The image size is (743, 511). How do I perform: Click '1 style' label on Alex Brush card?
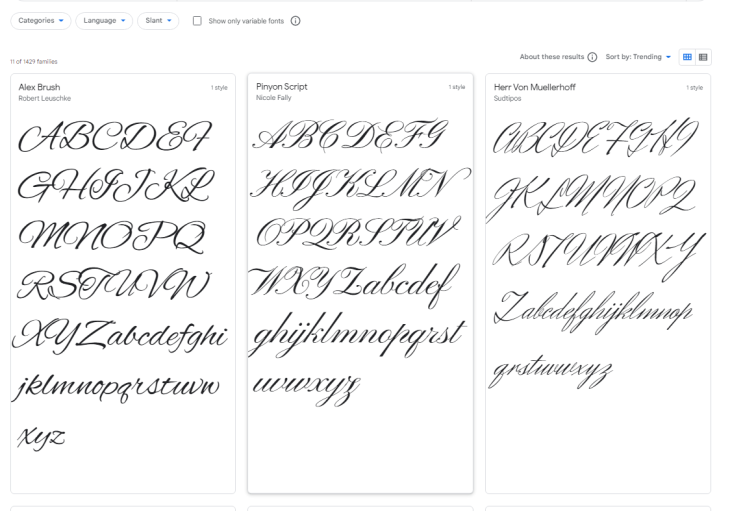click(x=219, y=88)
